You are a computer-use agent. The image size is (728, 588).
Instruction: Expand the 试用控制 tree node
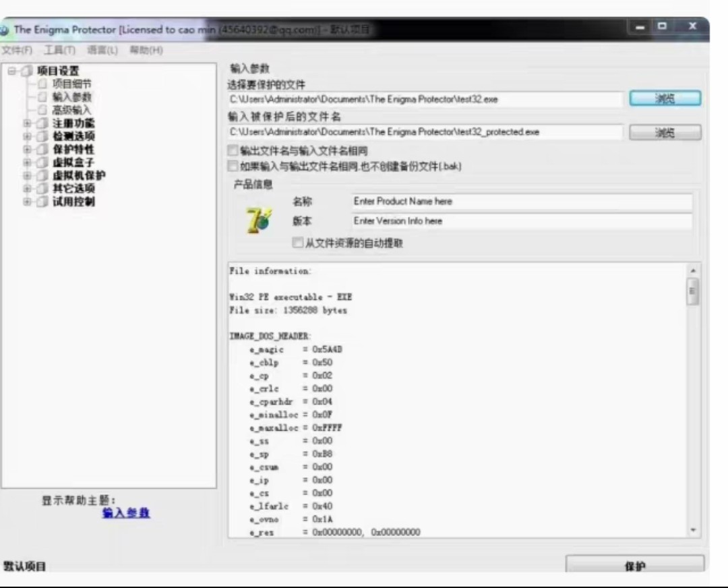27,202
